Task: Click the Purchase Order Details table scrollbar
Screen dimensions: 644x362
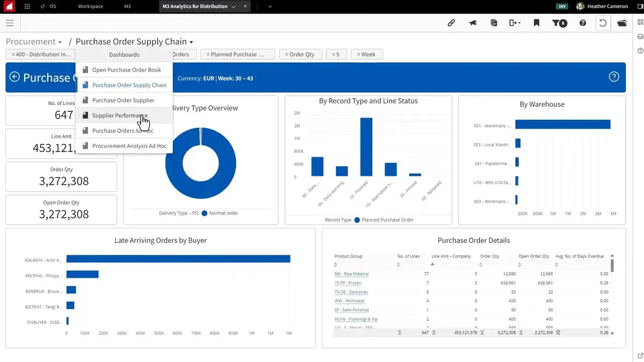Action: (612, 265)
